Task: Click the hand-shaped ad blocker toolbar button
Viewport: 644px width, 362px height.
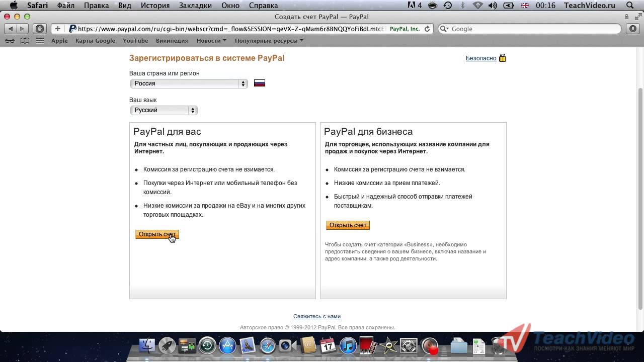Action: tap(40, 29)
